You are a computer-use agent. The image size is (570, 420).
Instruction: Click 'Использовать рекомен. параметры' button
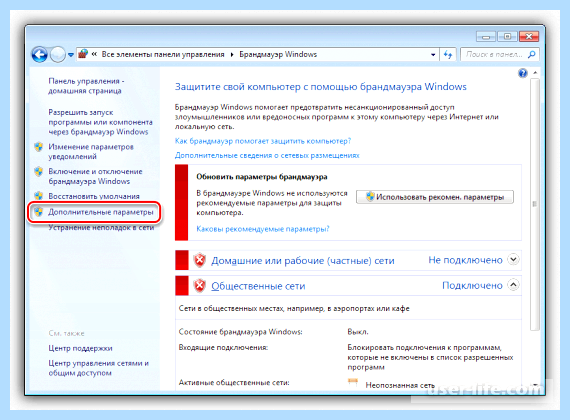pyautogui.click(x=435, y=197)
